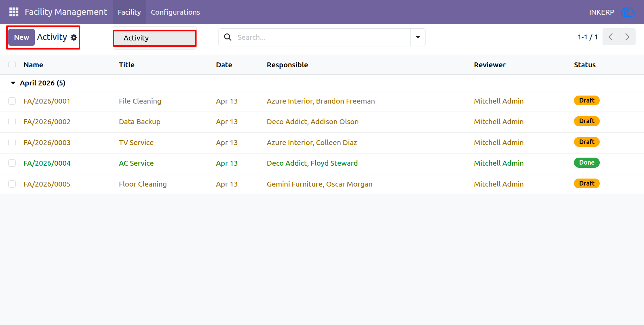Click the Data Backup title cell
644x325 pixels.
click(140, 122)
